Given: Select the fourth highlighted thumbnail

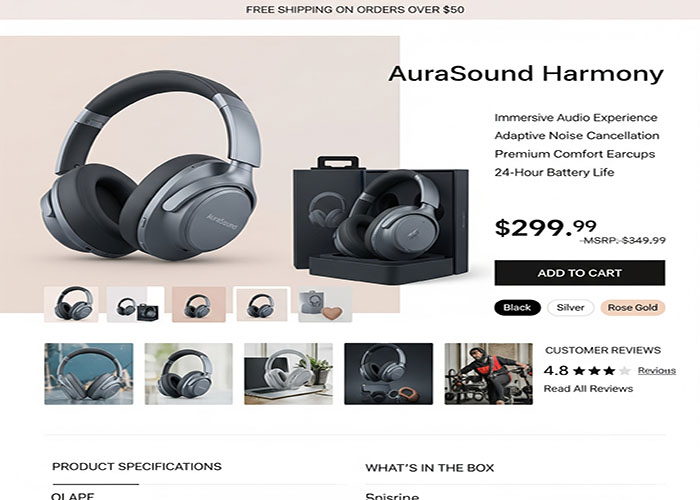Looking at the screenshot, I should 262,304.
